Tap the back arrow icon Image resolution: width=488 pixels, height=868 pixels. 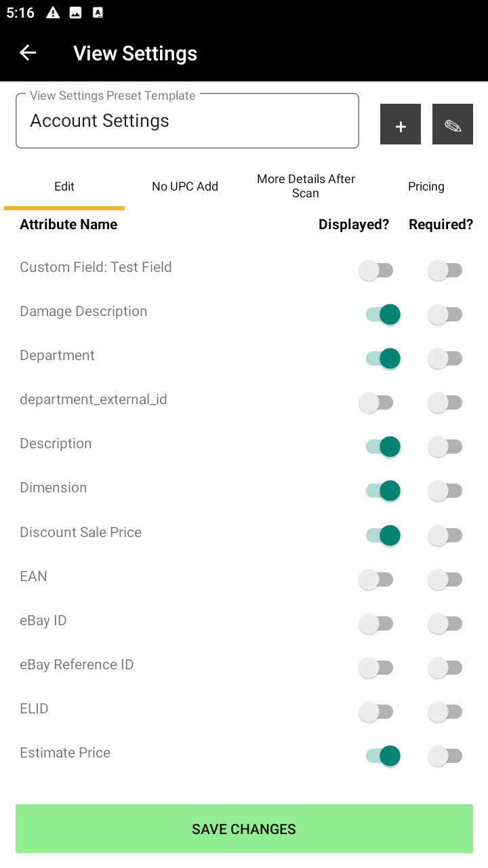(x=28, y=53)
